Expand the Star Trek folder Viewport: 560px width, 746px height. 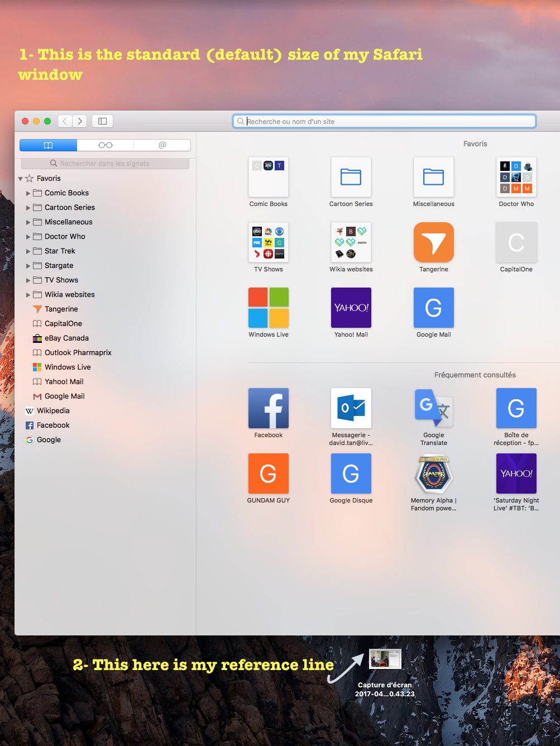point(28,251)
